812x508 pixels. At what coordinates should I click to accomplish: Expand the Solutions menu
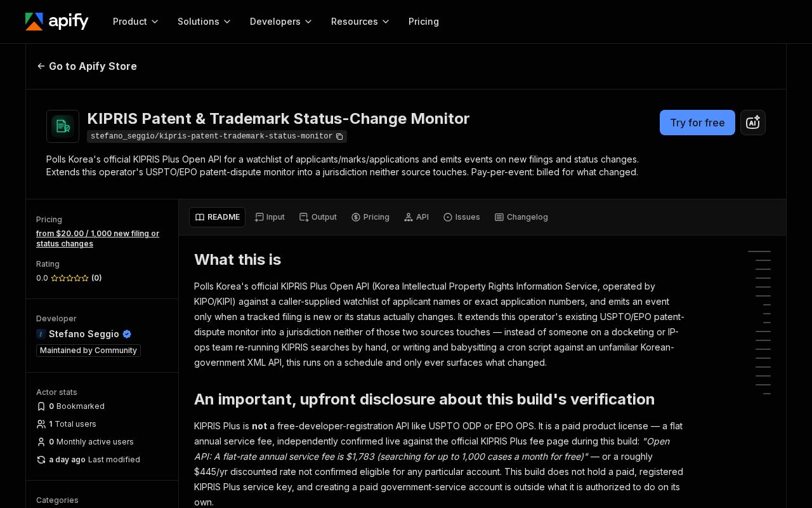click(x=204, y=22)
